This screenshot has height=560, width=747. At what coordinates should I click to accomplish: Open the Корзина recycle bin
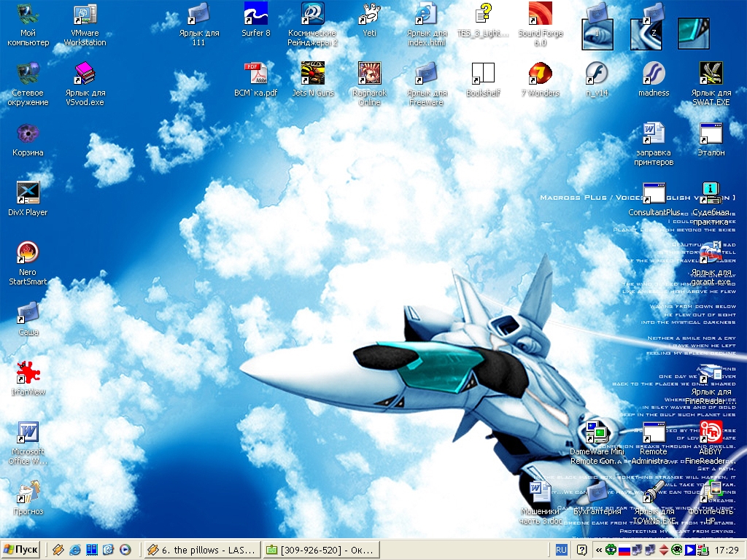pyautogui.click(x=28, y=140)
